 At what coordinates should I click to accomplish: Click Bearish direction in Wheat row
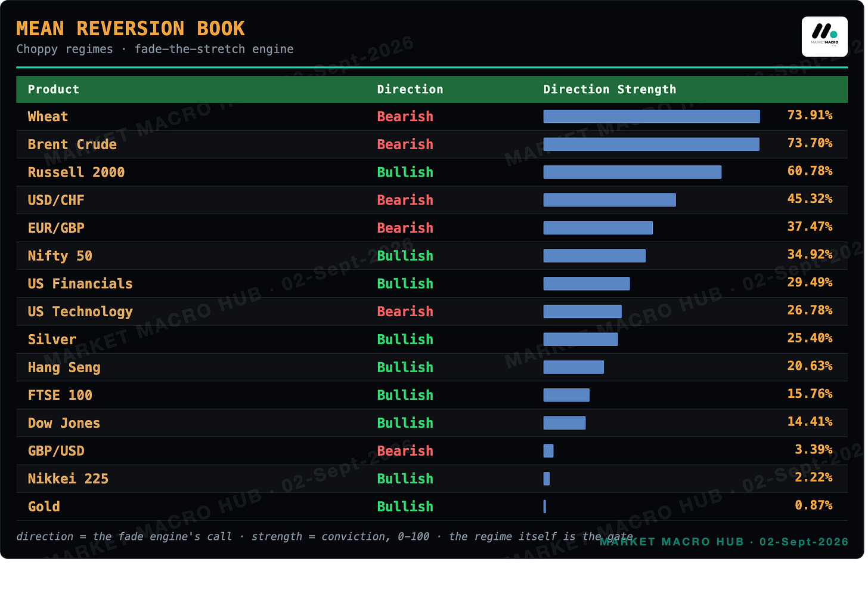pos(405,116)
